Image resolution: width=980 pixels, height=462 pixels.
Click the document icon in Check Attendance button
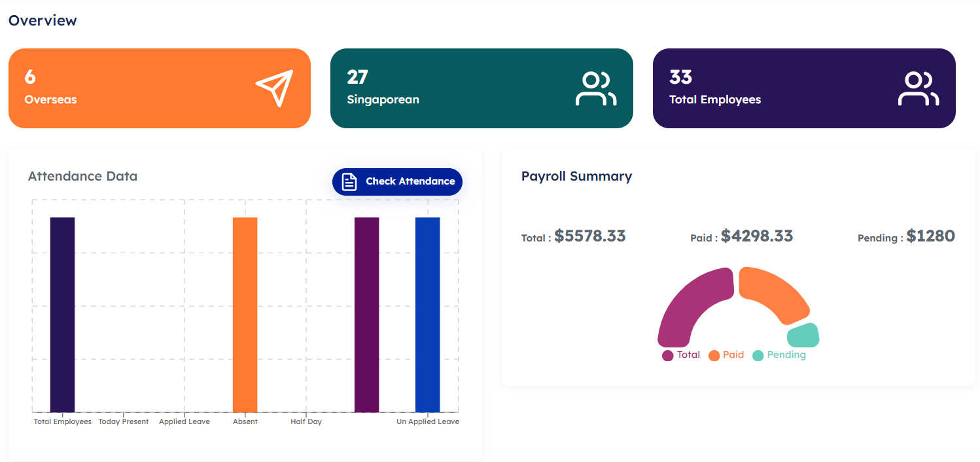click(x=349, y=182)
